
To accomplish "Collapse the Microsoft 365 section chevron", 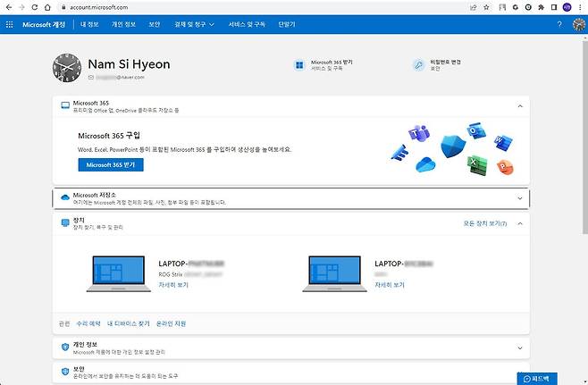I will point(520,106).
